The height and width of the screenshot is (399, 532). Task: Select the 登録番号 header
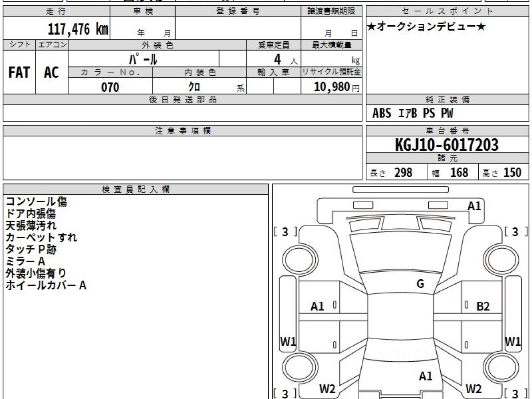(x=238, y=12)
